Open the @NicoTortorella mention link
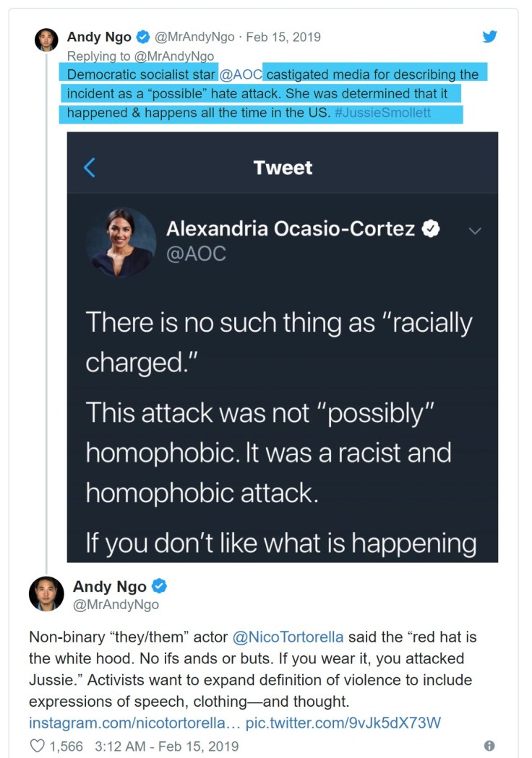 coord(288,638)
